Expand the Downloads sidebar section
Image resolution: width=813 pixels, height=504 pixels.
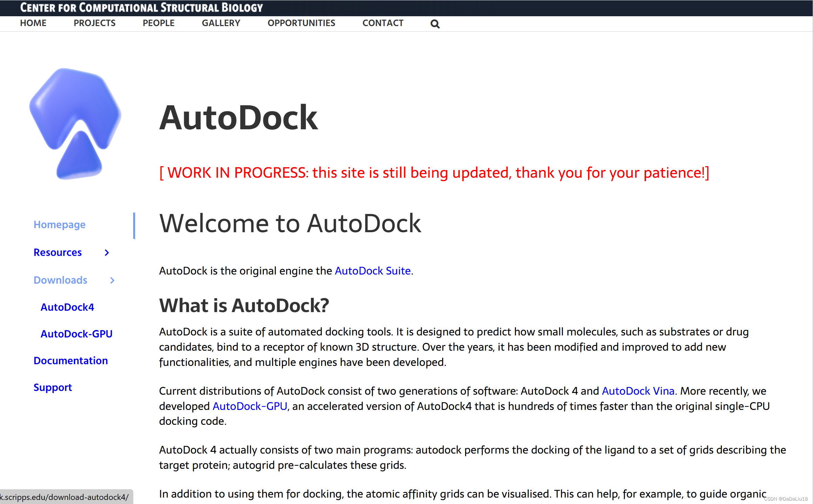coord(60,280)
